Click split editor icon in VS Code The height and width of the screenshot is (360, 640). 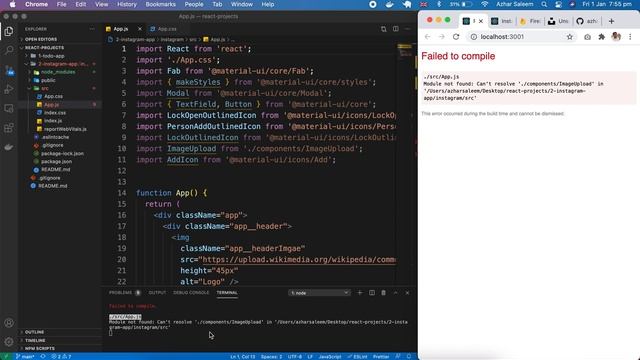point(396,29)
